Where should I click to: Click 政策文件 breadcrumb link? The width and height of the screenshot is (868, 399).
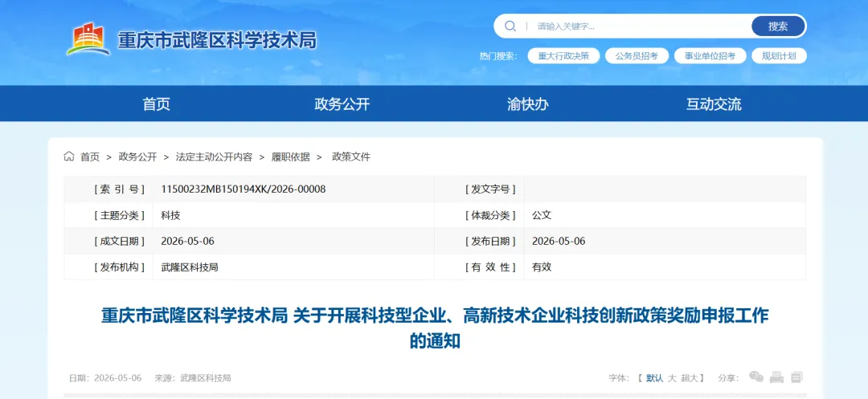(x=351, y=157)
